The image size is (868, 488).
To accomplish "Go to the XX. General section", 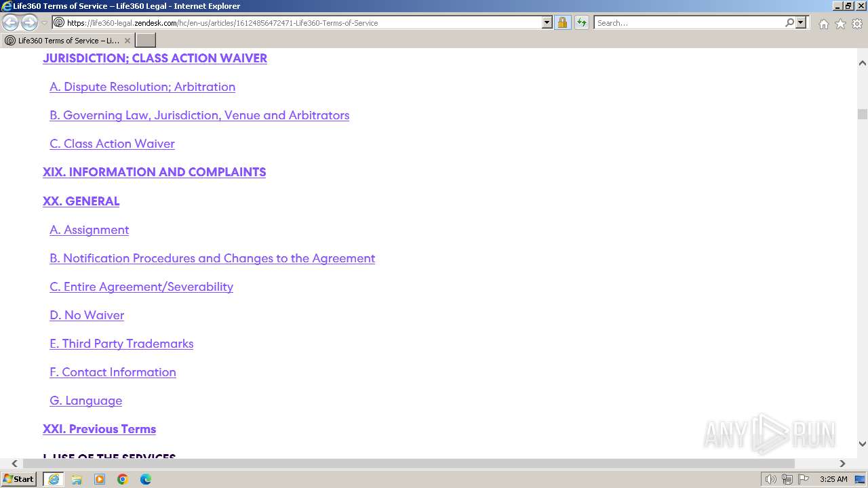I will click(81, 201).
